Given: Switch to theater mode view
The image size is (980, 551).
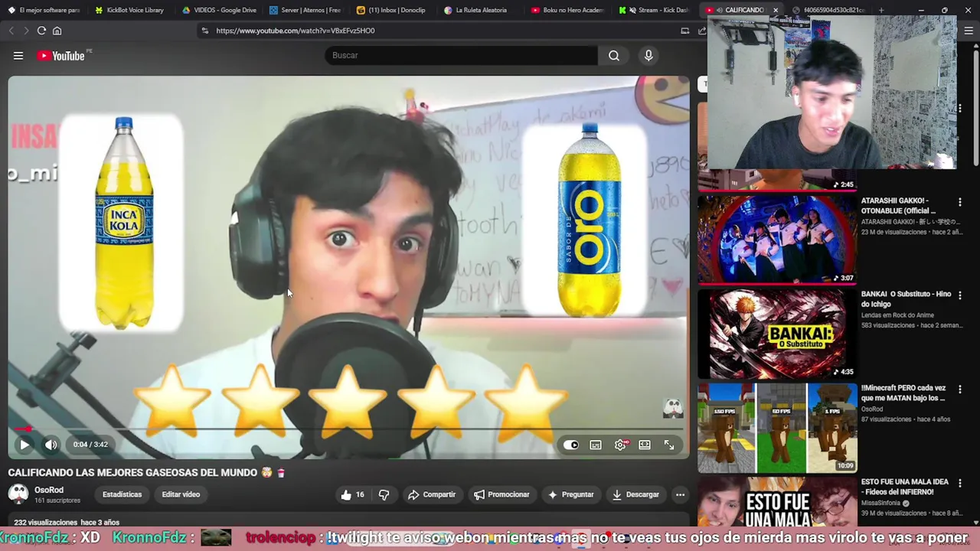Looking at the screenshot, I should [645, 445].
